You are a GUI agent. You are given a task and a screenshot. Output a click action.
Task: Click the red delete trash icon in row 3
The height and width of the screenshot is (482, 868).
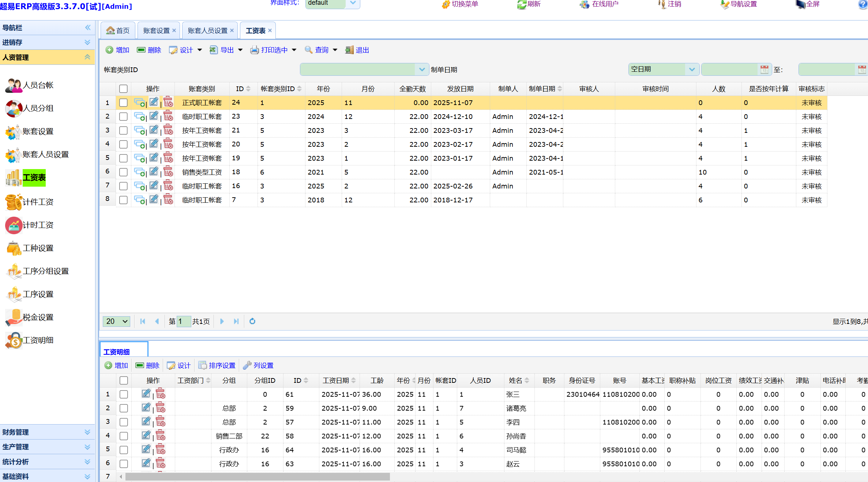point(168,130)
